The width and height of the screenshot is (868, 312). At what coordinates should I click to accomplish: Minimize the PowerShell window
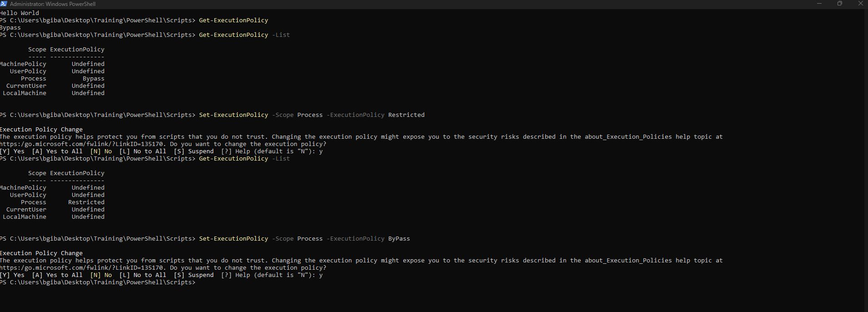[820, 4]
